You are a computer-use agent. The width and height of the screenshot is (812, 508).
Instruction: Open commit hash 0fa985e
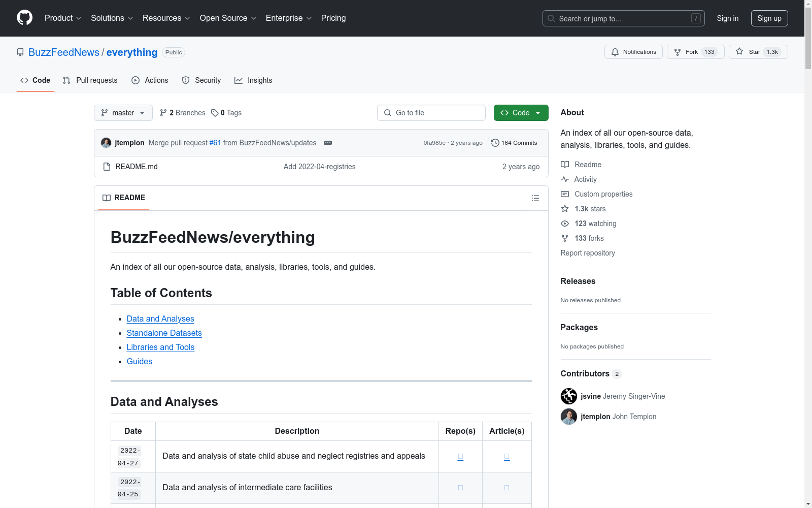click(x=434, y=143)
